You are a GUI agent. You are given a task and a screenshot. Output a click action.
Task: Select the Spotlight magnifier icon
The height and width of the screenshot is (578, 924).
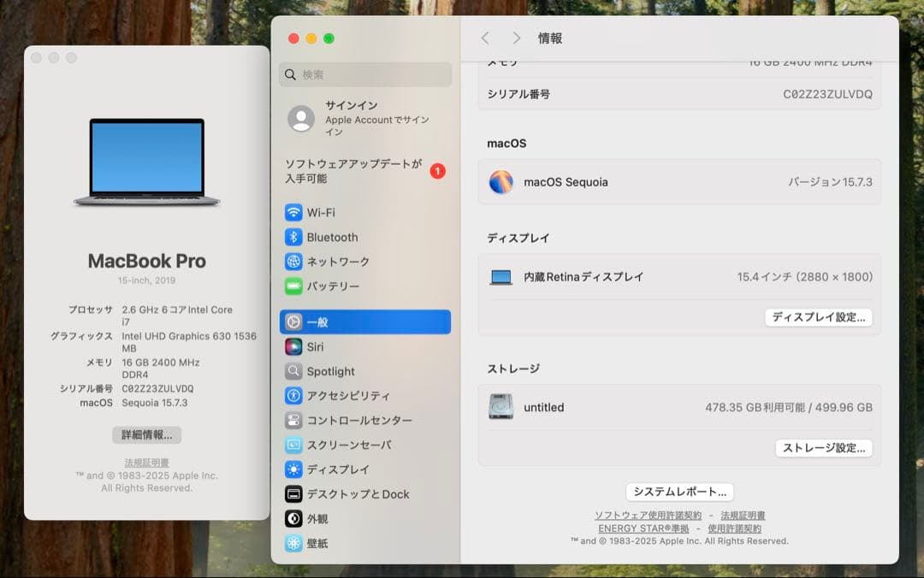293,371
